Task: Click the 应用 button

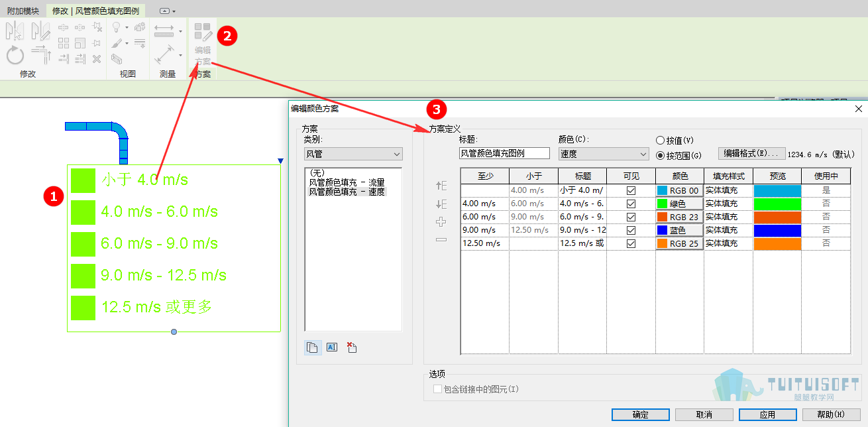Action: (768, 414)
